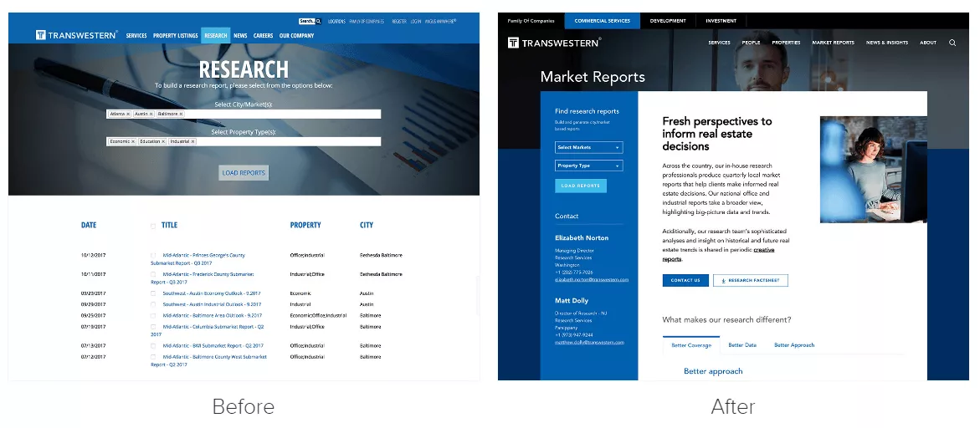Image resolution: width=980 pixels, height=428 pixels.
Task: Open the Austin Economy Outlook 9.2017 report
Action: [212, 293]
